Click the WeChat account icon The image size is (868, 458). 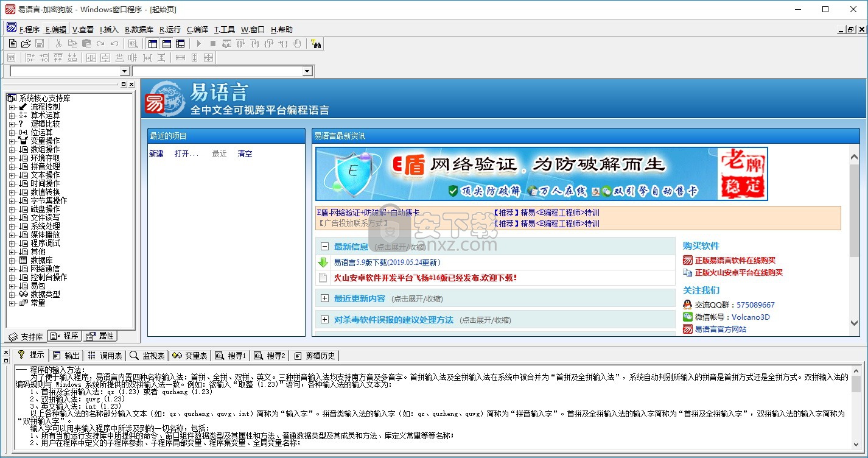pyautogui.click(x=688, y=317)
